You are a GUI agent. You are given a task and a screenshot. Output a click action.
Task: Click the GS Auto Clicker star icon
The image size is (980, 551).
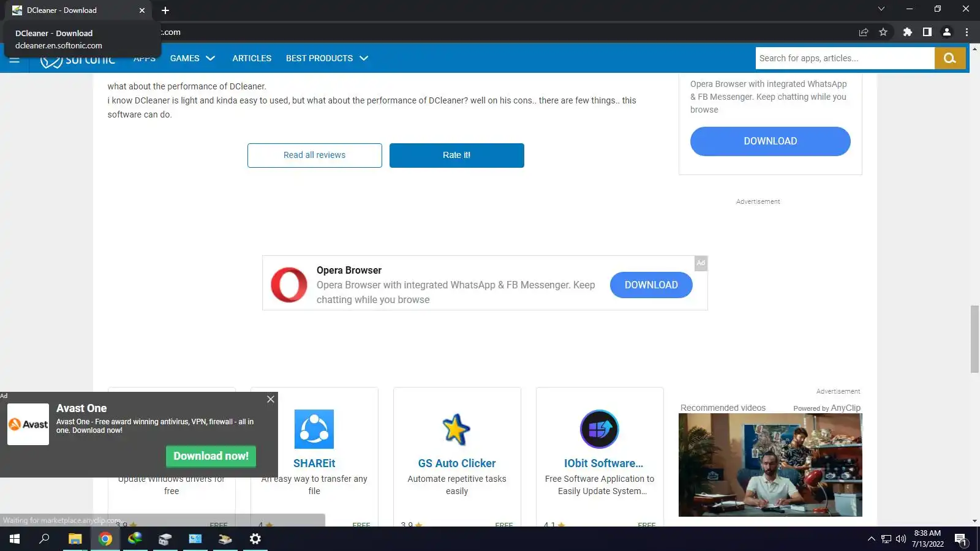pyautogui.click(x=457, y=429)
